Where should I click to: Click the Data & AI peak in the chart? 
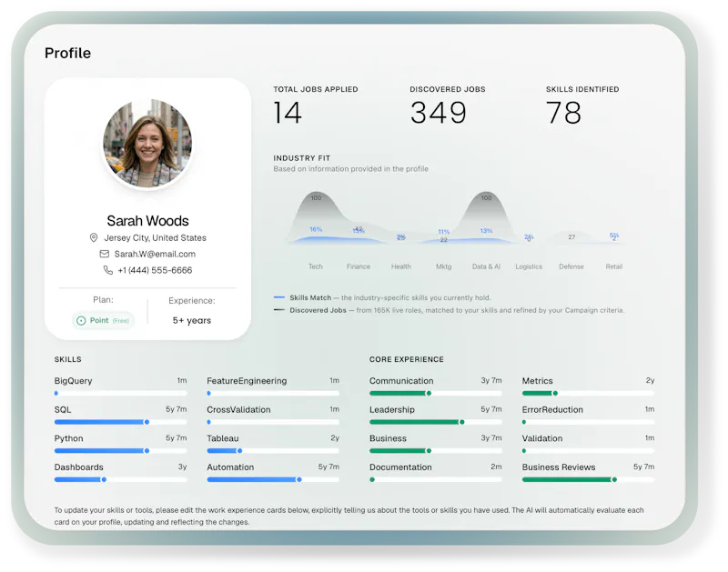(486, 198)
